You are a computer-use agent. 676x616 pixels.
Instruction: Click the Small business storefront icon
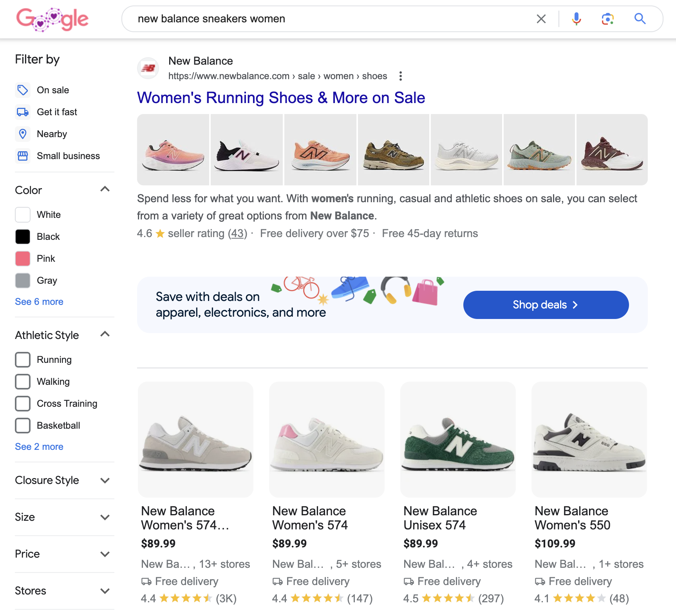pos(23,156)
